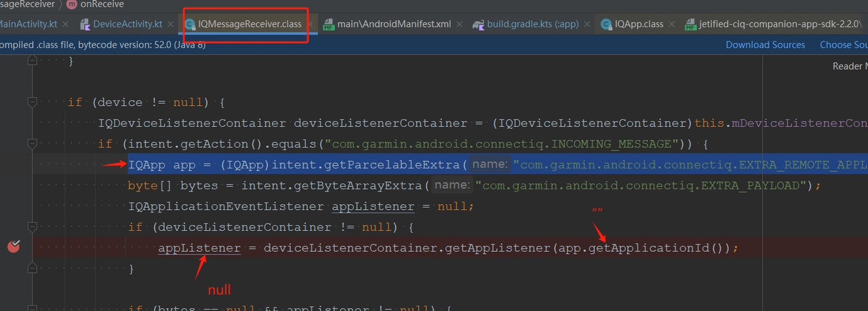Image resolution: width=868 pixels, height=311 pixels.
Task: Click the build.gradle.kts gradle icon
Action: (x=478, y=24)
